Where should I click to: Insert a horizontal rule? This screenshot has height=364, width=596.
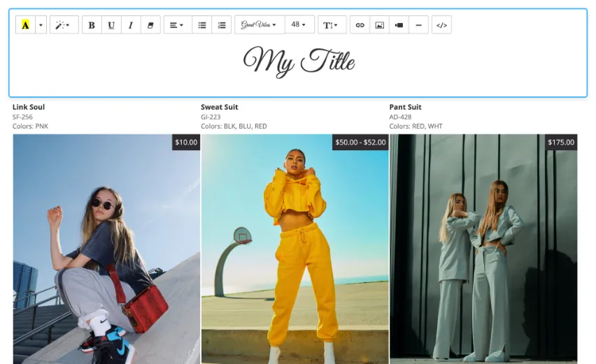coord(418,25)
